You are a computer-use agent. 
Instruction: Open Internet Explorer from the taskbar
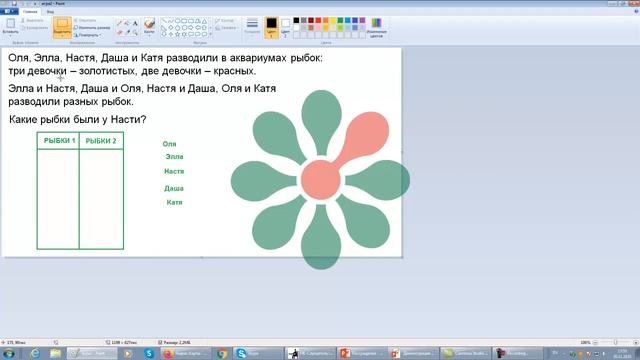click(x=35, y=353)
